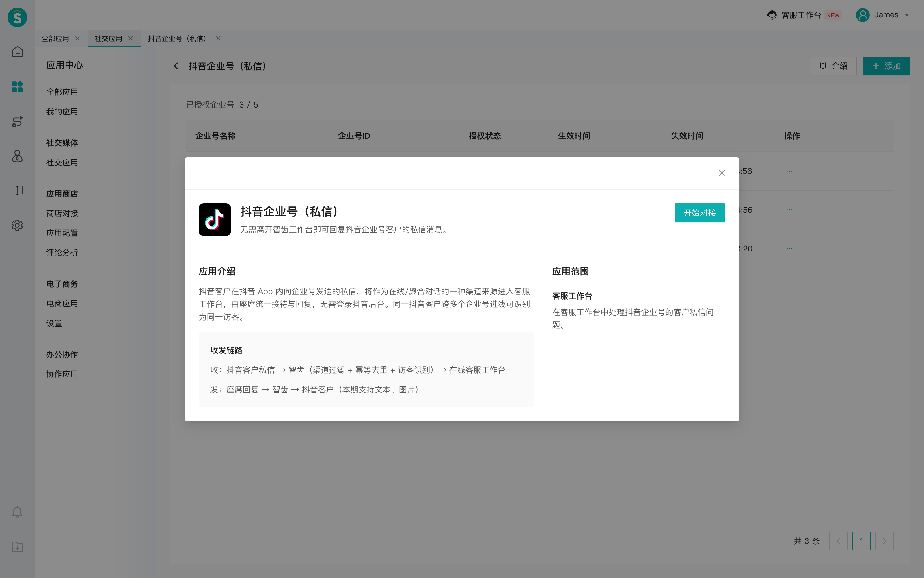This screenshot has height=578, width=924.
Task: Open the contacts person icon in sidebar
Action: click(x=17, y=156)
